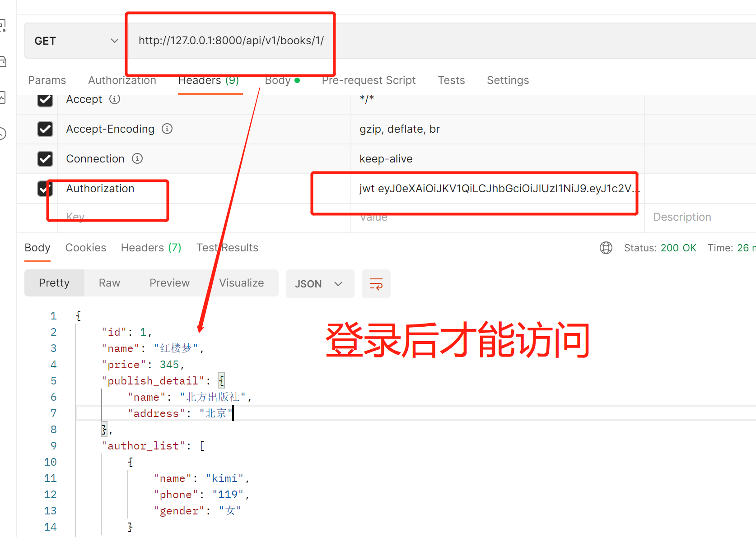Open the response Cookies tab
756x537 pixels.
point(86,248)
